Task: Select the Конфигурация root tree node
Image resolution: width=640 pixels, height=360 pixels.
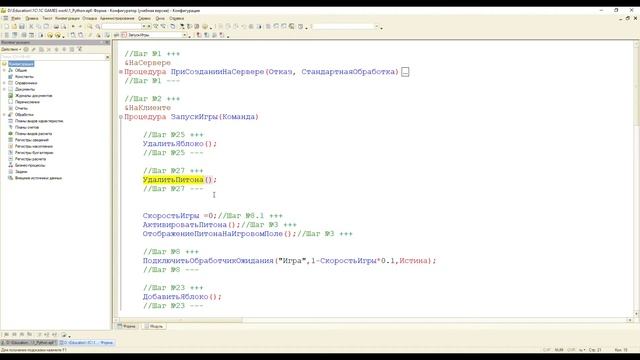Action: 21,64
